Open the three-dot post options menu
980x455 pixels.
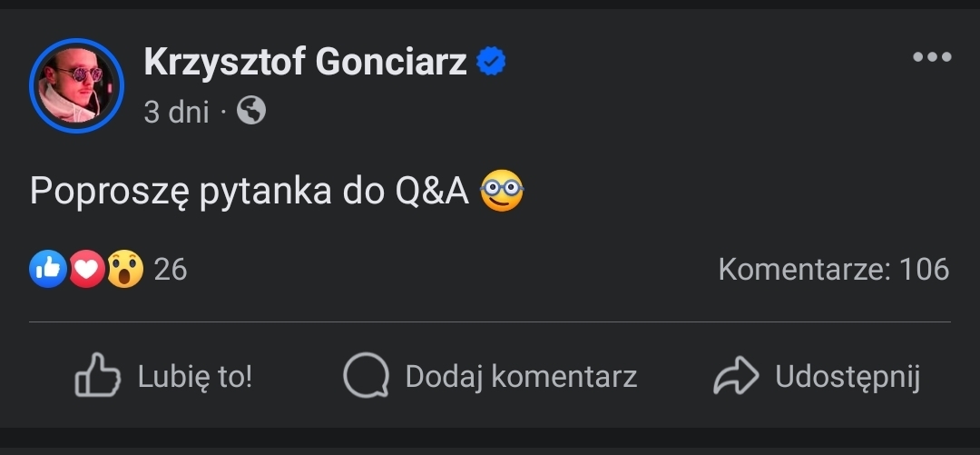[x=932, y=57]
